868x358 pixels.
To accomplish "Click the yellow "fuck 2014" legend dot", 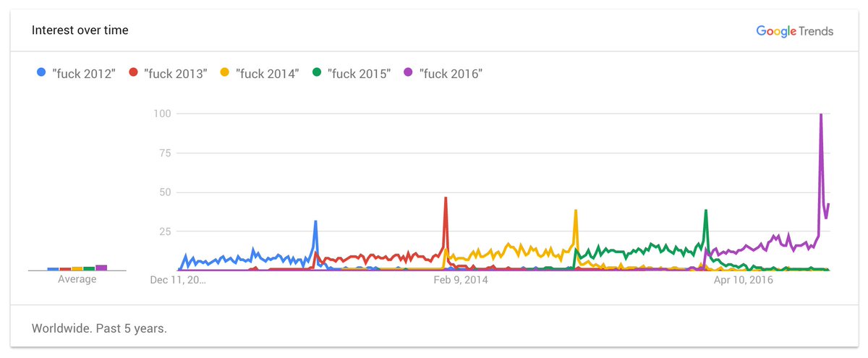I will coord(225,72).
